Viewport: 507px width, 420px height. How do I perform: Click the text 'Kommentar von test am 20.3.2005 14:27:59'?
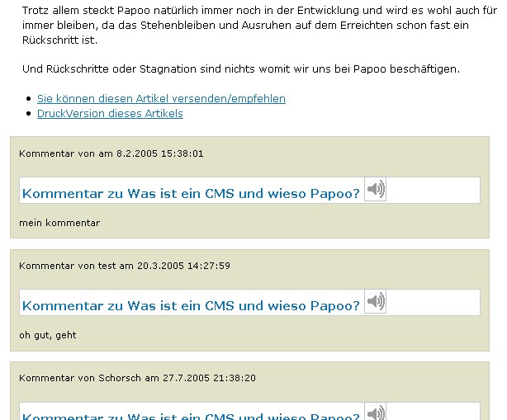[125, 266]
